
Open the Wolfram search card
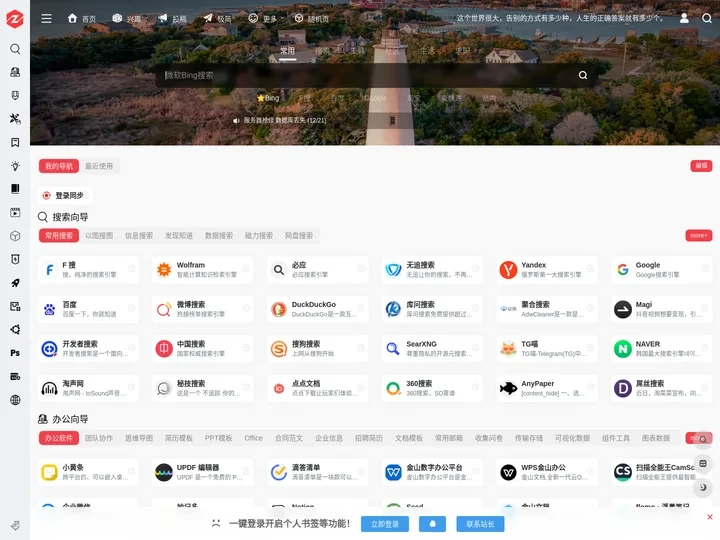(202, 270)
